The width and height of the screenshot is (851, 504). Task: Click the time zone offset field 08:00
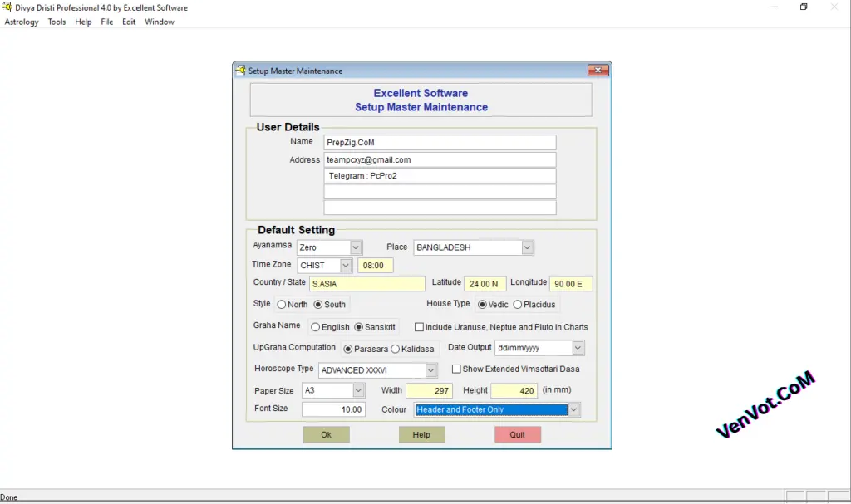tap(375, 266)
